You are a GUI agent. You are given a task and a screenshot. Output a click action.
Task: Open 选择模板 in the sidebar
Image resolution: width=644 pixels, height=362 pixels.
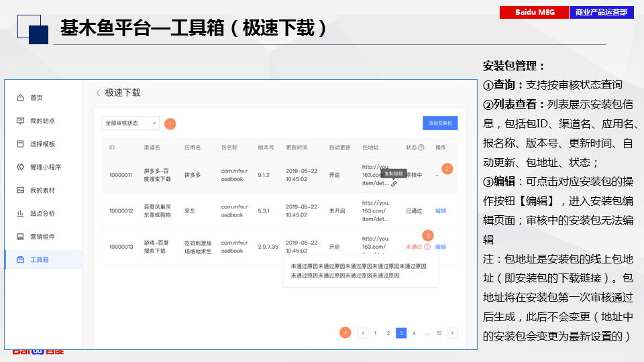pos(44,143)
